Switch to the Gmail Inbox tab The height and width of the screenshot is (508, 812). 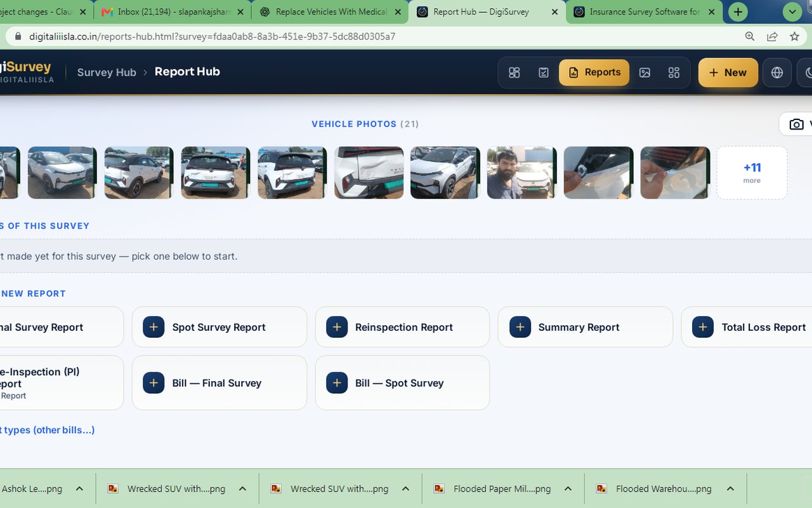(x=171, y=11)
